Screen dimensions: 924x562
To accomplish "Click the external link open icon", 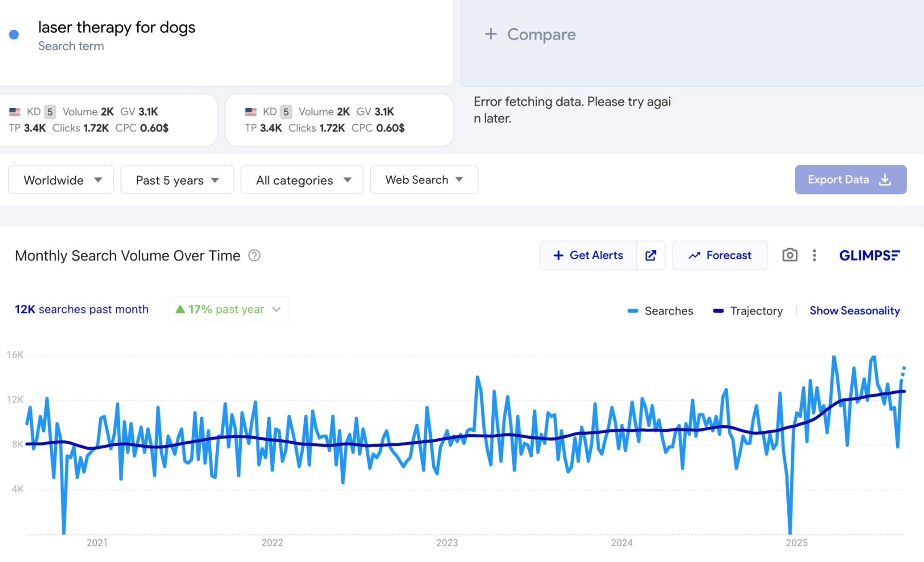I will pyautogui.click(x=651, y=255).
